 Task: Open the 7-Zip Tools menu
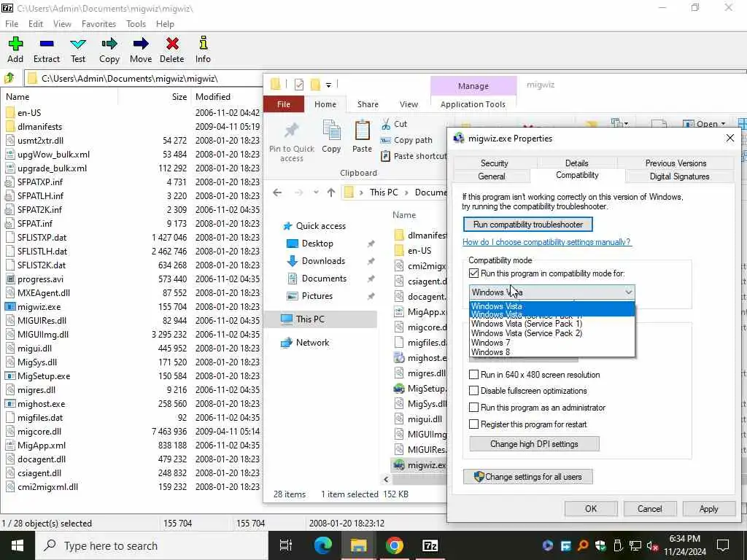(x=136, y=24)
